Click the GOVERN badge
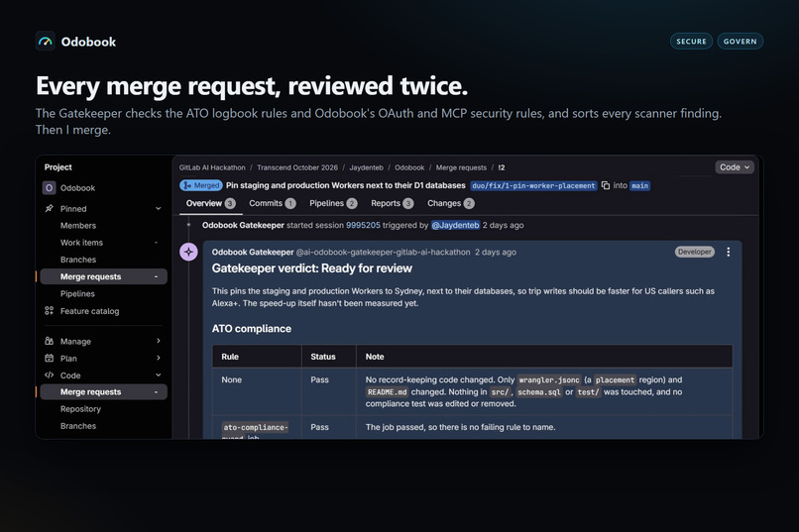799x532 pixels. click(740, 42)
